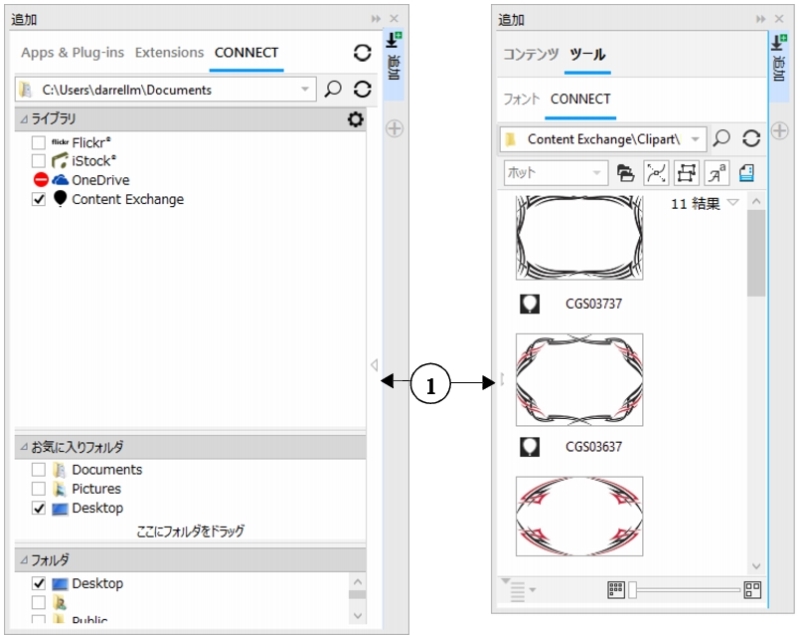Click the large thumbnails icon
The width and height of the screenshot is (800, 635).
pos(753,590)
